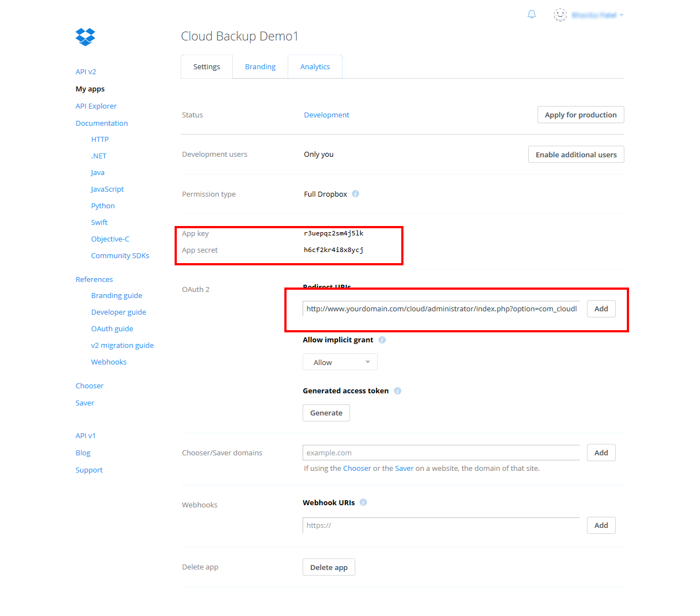Open v2 migration guide link
The image size is (700, 616).
point(122,346)
